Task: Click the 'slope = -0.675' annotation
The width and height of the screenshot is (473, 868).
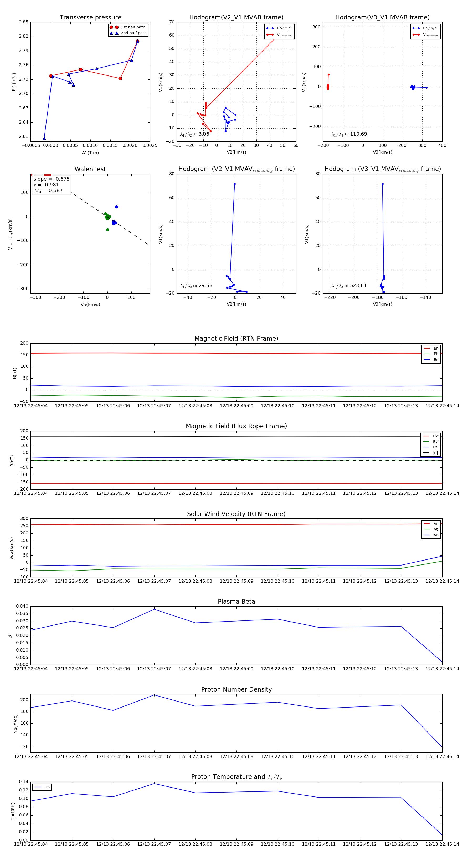Action: (x=52, y=179)
